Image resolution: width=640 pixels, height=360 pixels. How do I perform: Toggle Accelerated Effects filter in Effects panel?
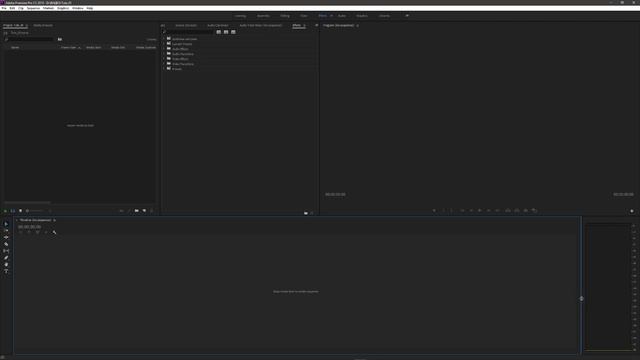219,32
